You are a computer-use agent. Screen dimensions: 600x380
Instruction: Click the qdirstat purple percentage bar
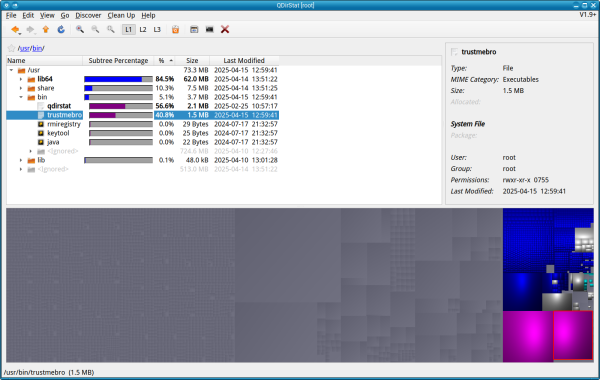point(121,106)
